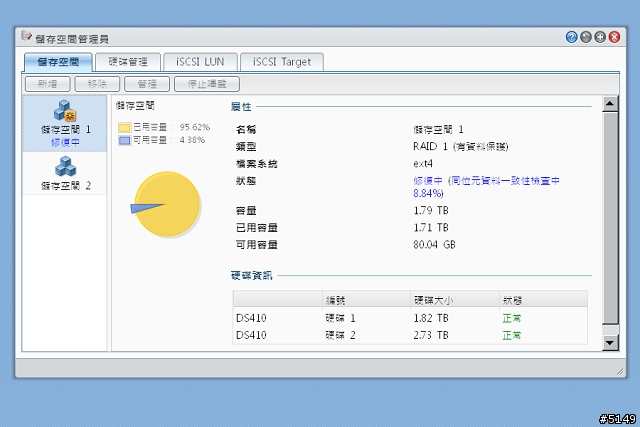This screenshot has width=640, height=427.
Task: Click the scrollbar up arrow
Action: [x=610, y=104]
